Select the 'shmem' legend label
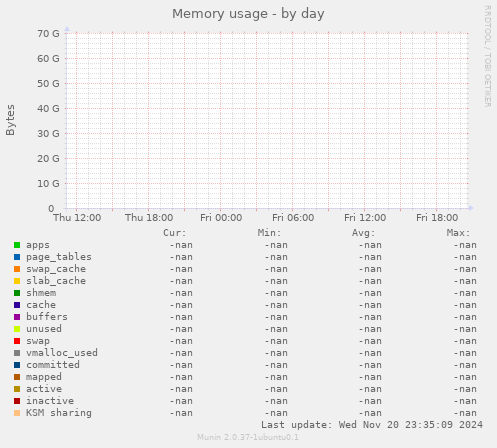 coord(41,293)
